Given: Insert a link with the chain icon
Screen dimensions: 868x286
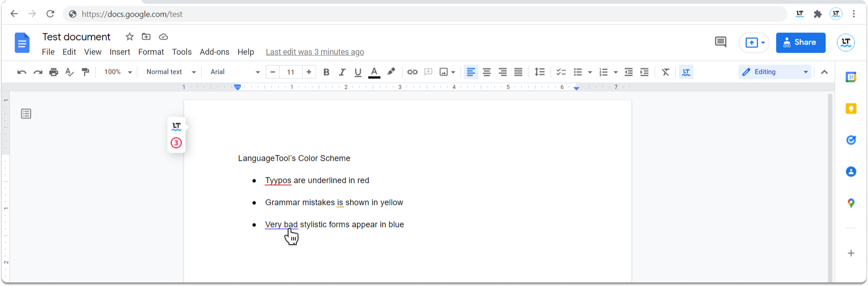Looking at the screenshot, I should 412,72.
